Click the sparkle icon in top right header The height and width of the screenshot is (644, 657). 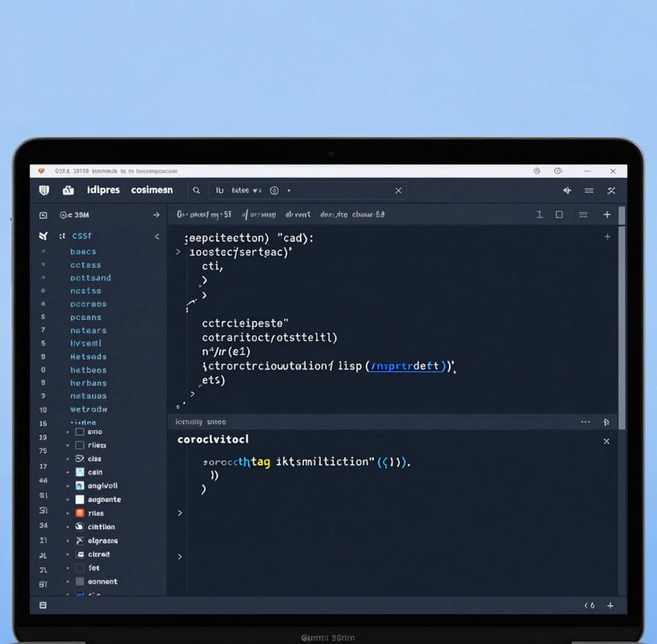[567, 191]
